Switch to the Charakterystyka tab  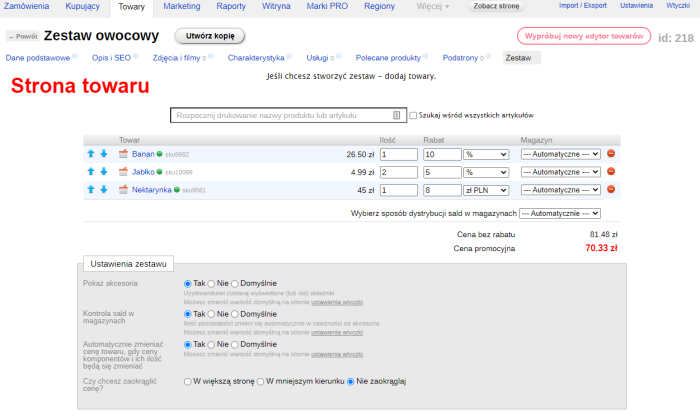256,58
